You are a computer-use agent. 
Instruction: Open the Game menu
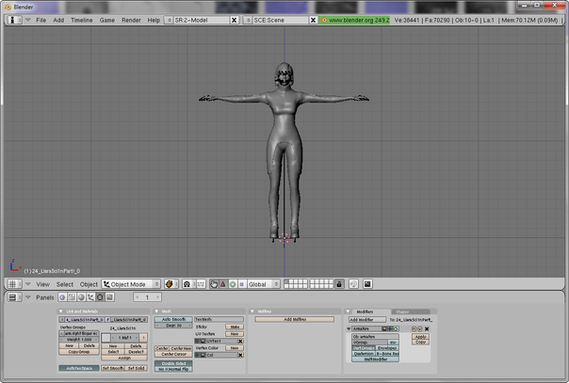click(x=107, y=20)
